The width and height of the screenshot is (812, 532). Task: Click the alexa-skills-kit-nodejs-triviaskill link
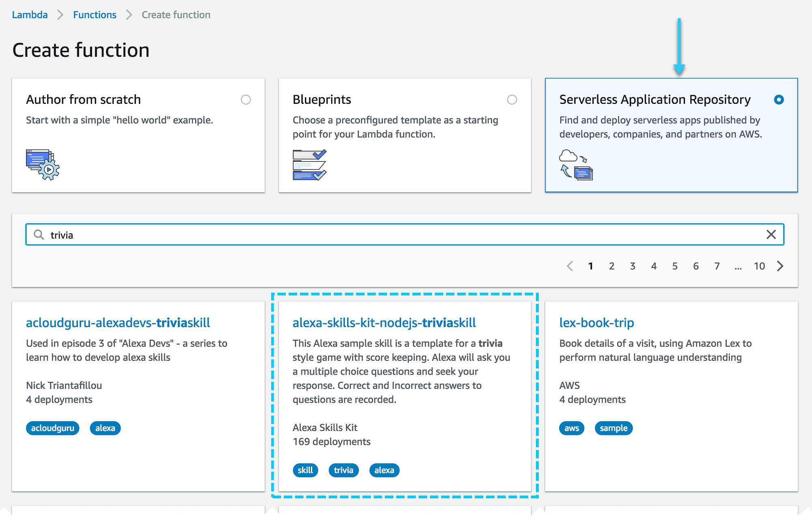[377, 323]
